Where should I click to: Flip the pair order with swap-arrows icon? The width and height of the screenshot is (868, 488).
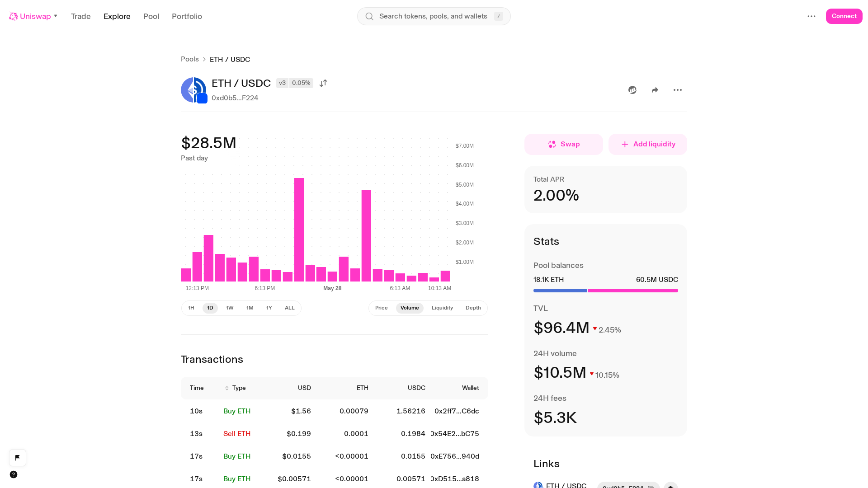tap(323, 83)
